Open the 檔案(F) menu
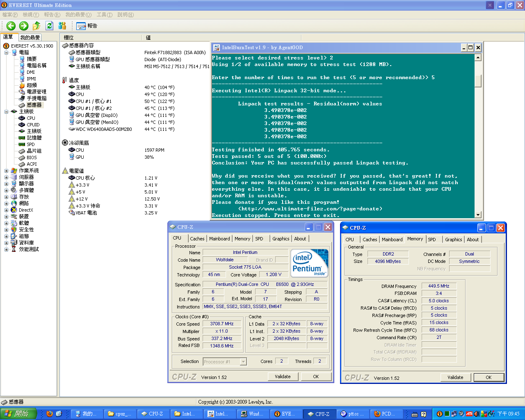Image resolution: width=525 pixels, height=420 pixels. point(10,15)
